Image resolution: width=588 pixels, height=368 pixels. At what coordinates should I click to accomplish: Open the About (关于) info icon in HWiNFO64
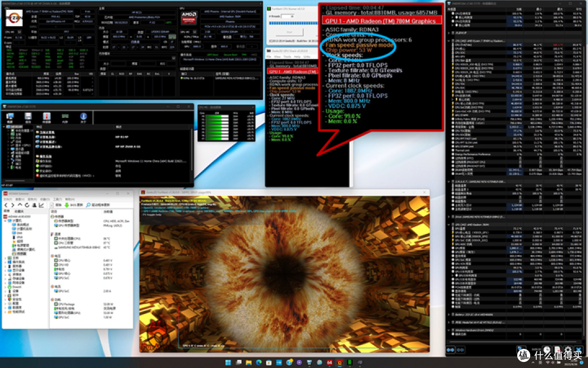pos(83,117)
